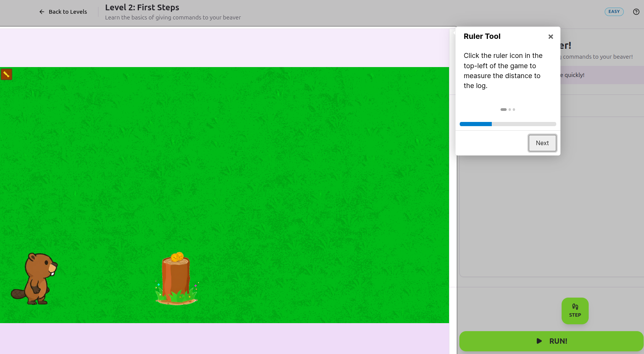Open the help question-mark icon

point(636,12)
